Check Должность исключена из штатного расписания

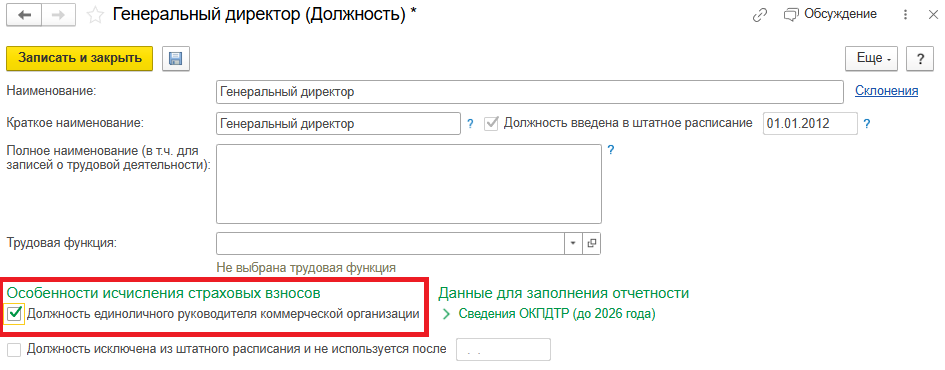point(15,350)
